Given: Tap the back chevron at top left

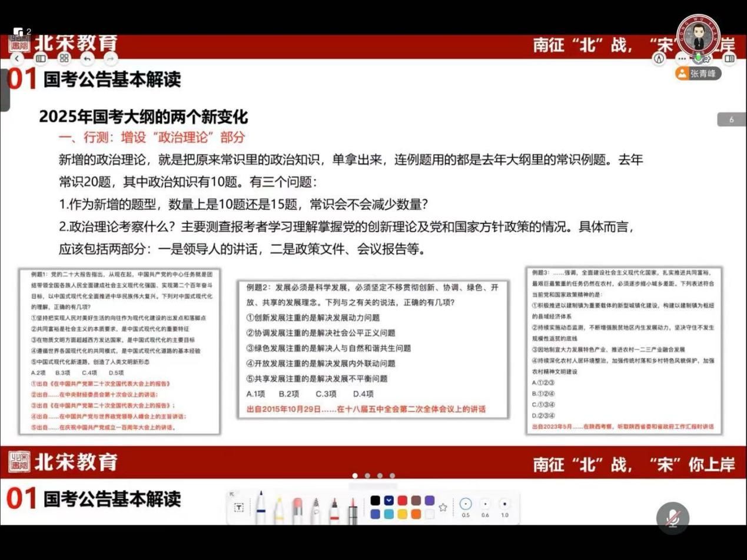Looking at the screenshot, I should pos(17,58).
